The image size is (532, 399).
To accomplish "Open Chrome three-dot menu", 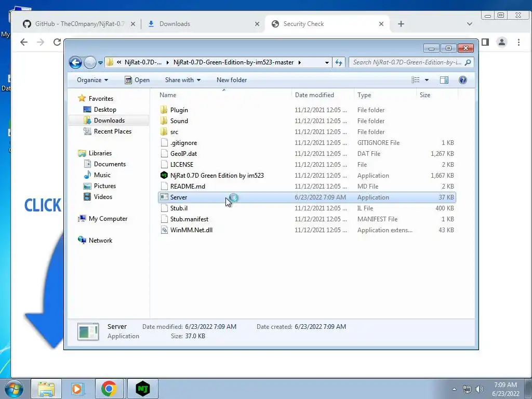I will pyautogui.click(x=518, y=42).
